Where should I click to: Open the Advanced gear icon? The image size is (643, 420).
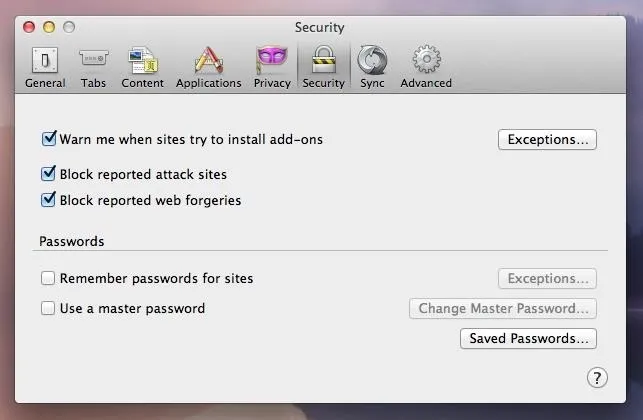pyautogui.click(x=426, y=59)
